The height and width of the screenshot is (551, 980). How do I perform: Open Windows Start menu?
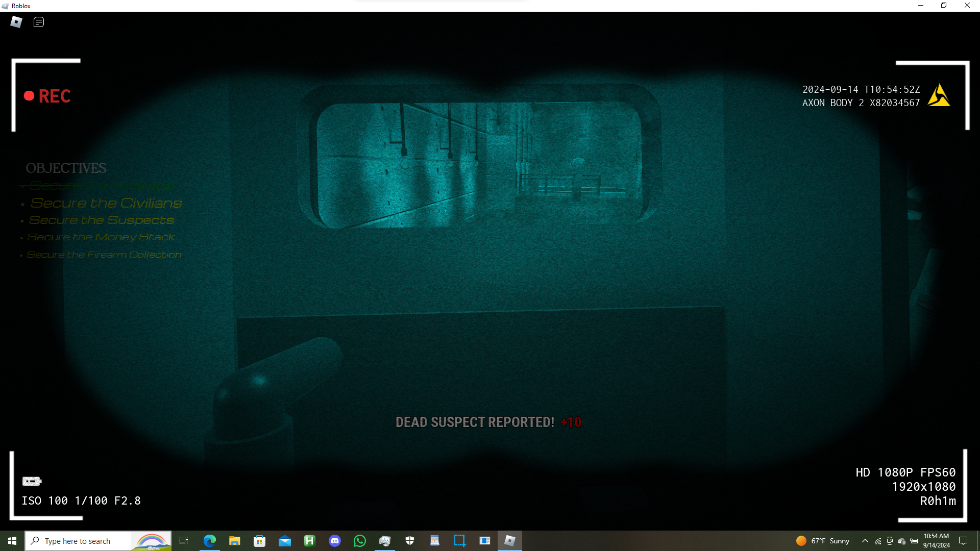click(12, 541)
